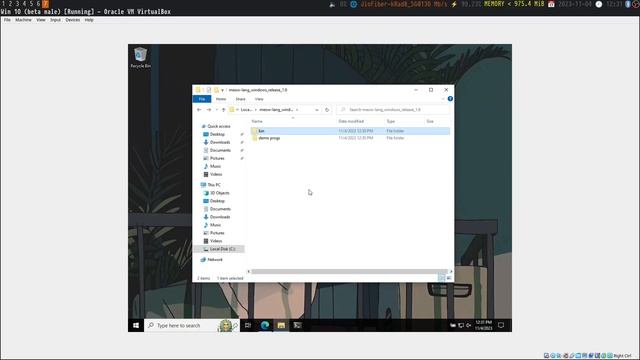This screenshot has height=360, width=640.
Task: Open the terminal icon on the taskbar
Action: coord(298,325)
